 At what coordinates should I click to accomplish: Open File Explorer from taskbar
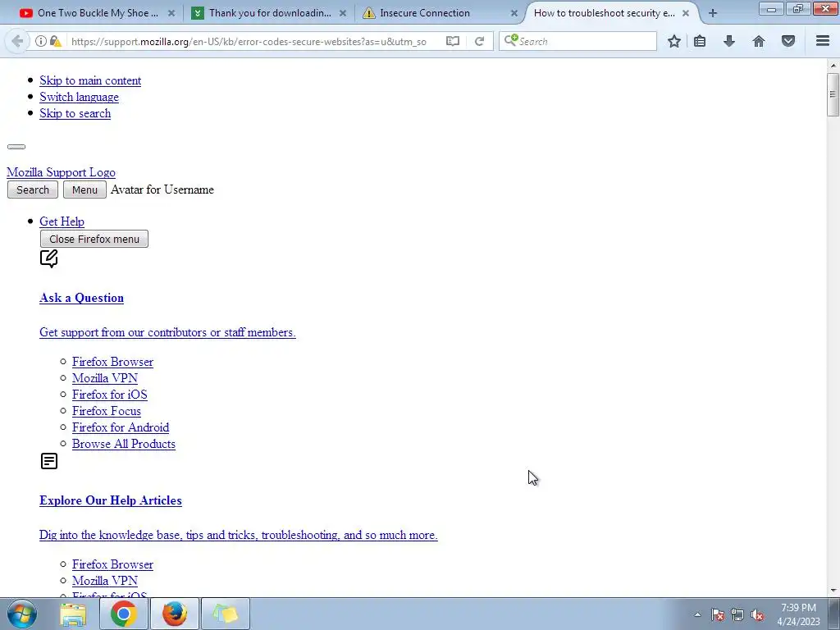tap(73, 614)
